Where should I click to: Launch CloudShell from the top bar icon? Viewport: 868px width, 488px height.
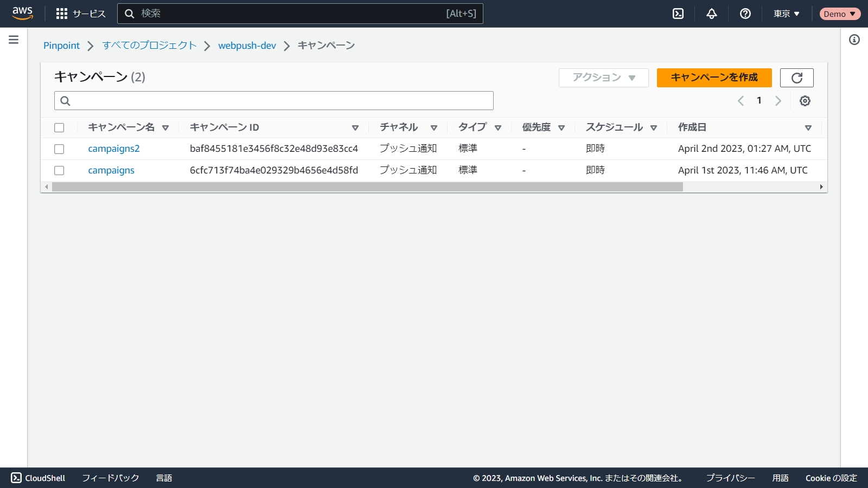(x=678, y=14)
